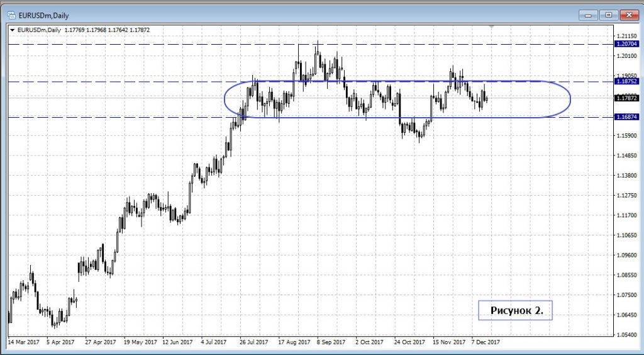
Task: Select the 1.16874 price level label
Action: pos(626,117)
